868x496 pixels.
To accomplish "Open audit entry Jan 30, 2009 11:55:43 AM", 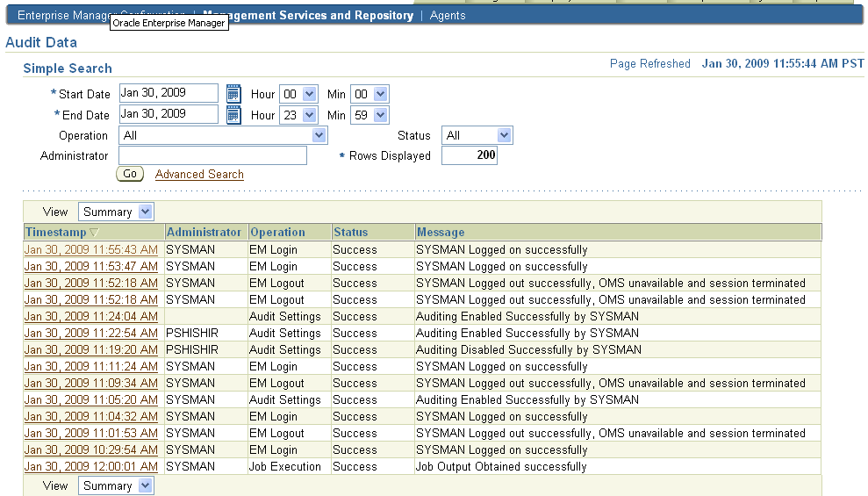I will (x=90, y=249).
